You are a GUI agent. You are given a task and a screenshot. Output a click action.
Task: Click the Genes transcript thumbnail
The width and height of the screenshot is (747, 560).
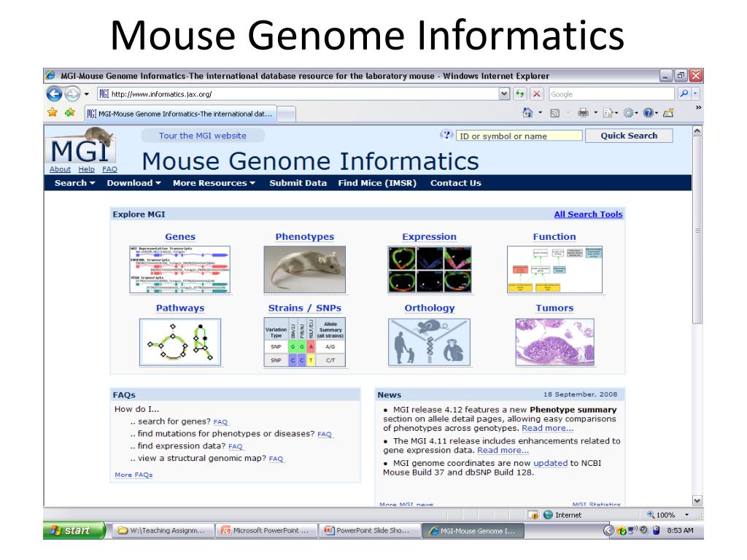[180, 270]
